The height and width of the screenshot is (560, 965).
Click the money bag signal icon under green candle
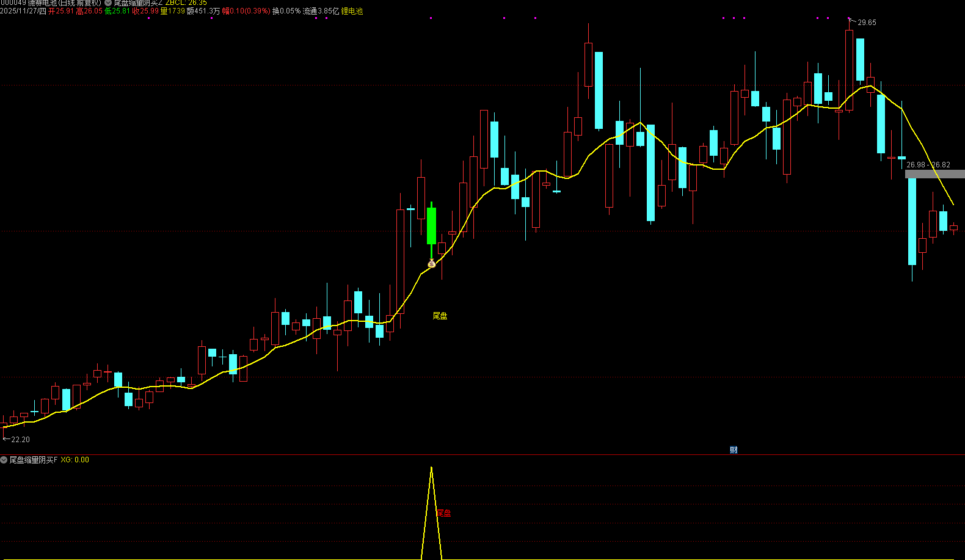(x=432, y=264)
